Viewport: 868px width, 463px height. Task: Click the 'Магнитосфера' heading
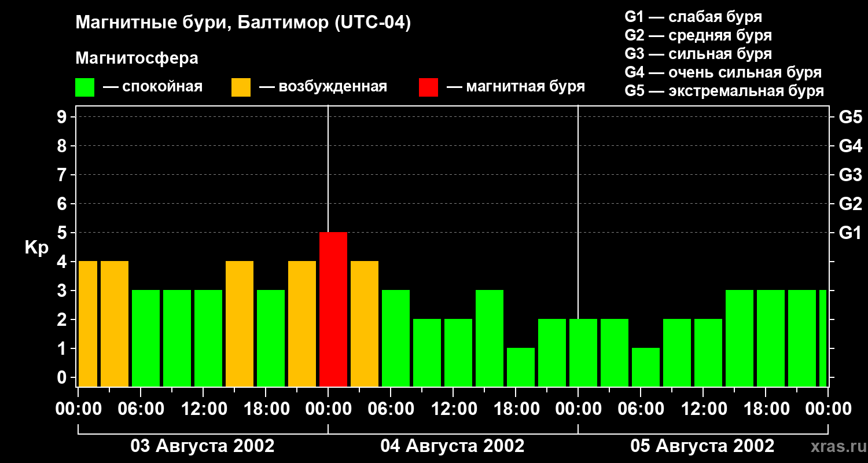pos(137,58)
